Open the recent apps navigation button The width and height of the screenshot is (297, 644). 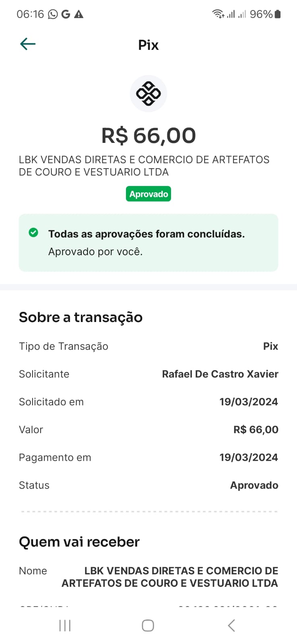pyautogui.click(x=65, y=625)
